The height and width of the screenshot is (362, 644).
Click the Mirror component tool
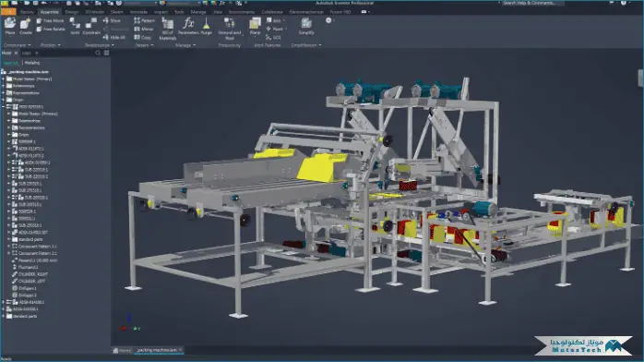point(144,30)
